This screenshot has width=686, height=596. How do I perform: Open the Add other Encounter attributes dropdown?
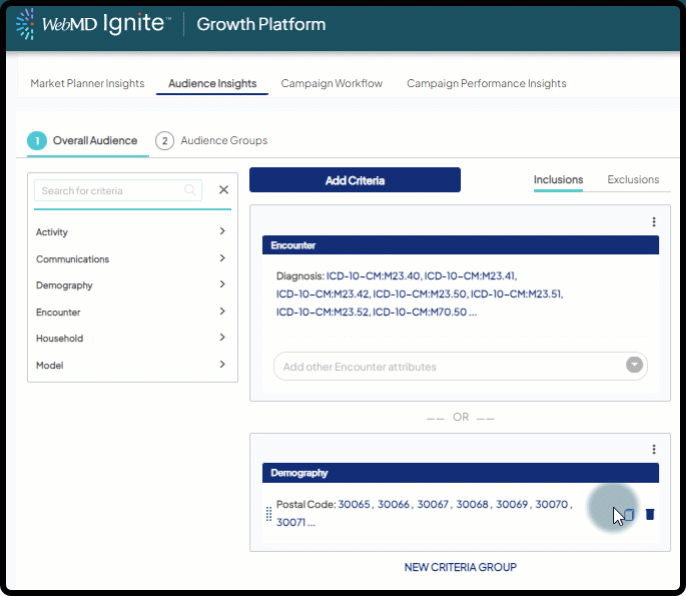(x=634, y=366)
